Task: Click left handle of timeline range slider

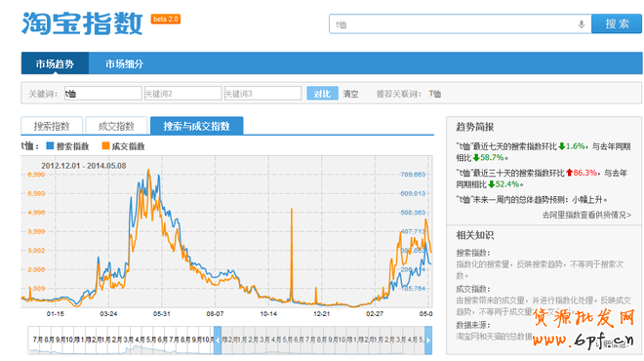Action: [x=218, y=341]
